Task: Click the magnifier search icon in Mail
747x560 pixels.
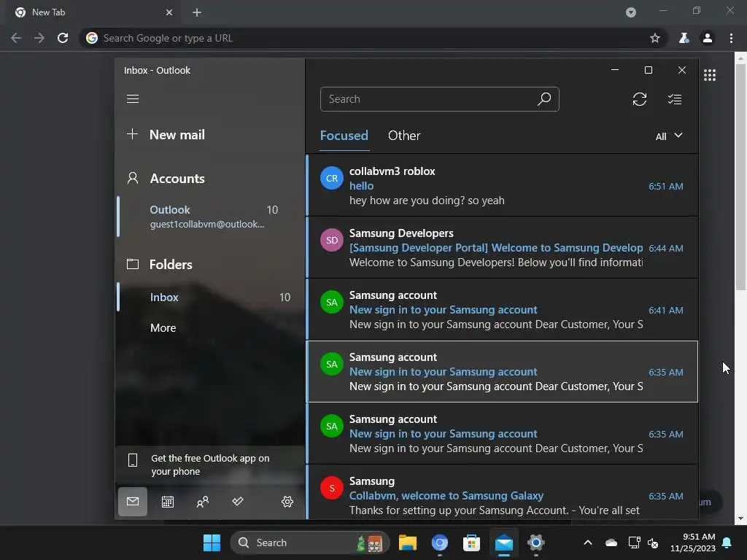Action: pyautogui.click(x=544, y=99)
